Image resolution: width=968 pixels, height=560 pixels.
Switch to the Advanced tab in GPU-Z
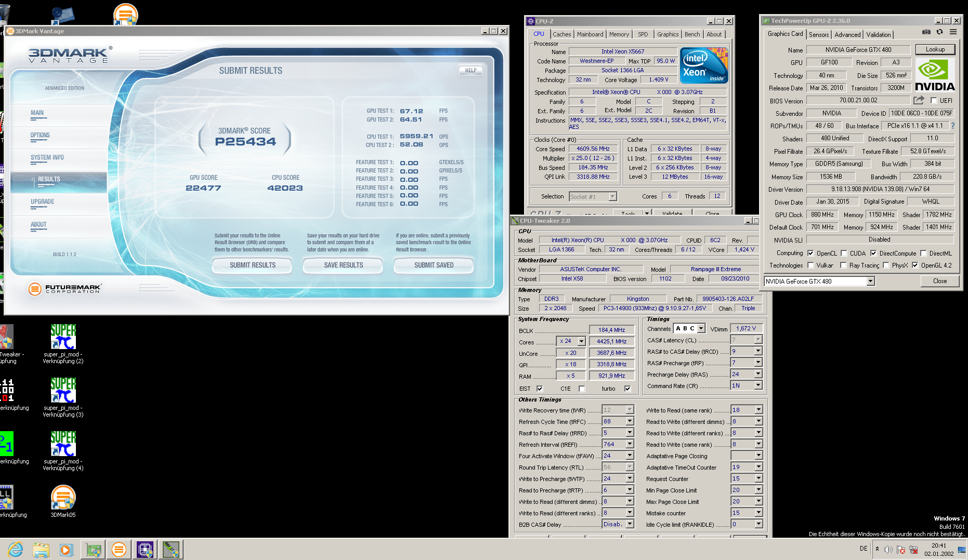click(x=847, y=35)
